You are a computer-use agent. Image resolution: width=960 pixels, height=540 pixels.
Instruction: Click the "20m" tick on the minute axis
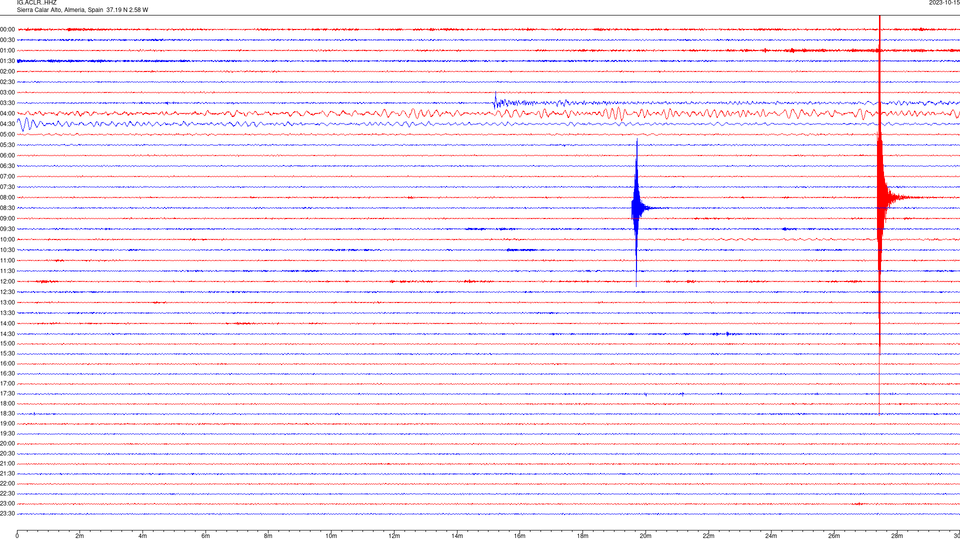645,536
